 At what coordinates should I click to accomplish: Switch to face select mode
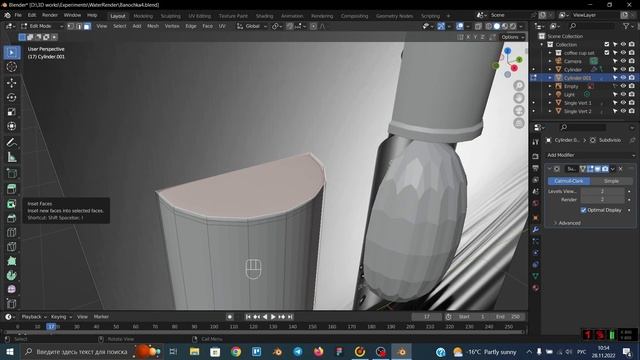[87, 26]
